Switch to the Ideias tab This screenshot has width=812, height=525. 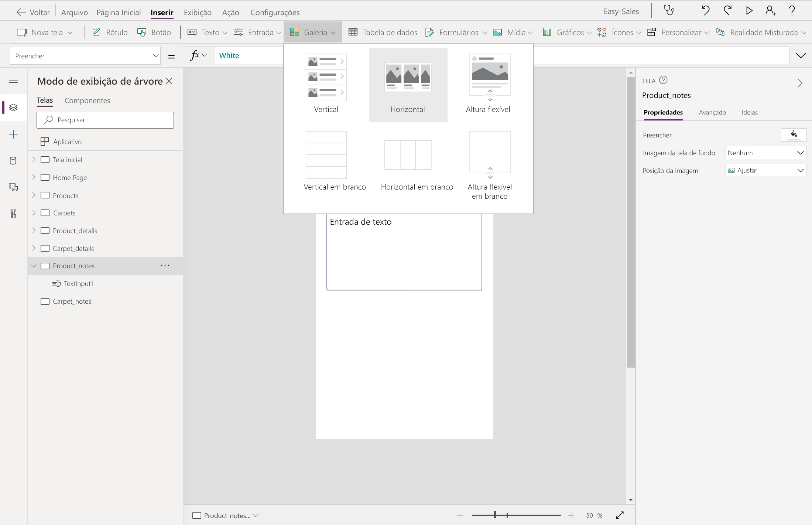tap(750, 112)
